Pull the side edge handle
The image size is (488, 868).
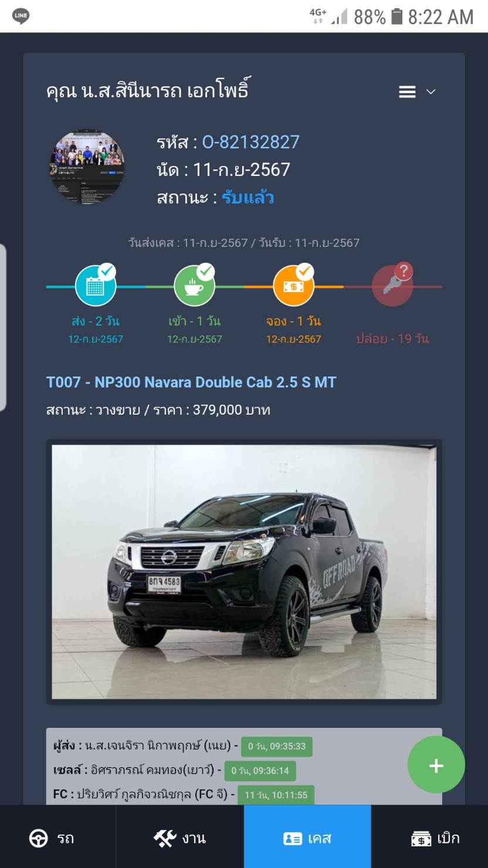point(3,327)
